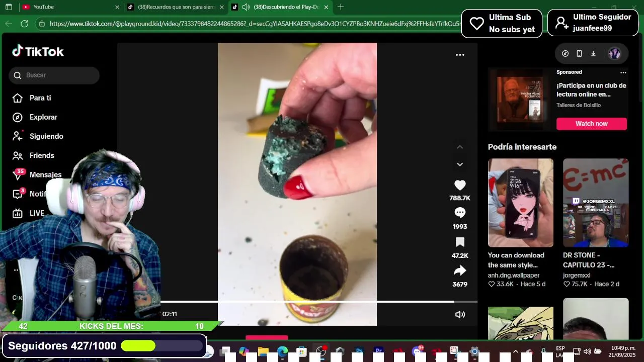Open Premiere Pro from the taskbar

tap(378, 351)
